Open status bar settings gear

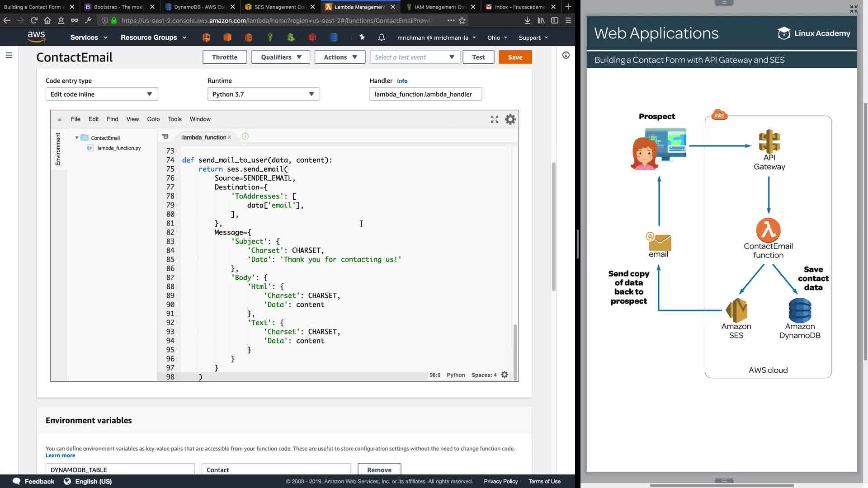pos(505,375)
